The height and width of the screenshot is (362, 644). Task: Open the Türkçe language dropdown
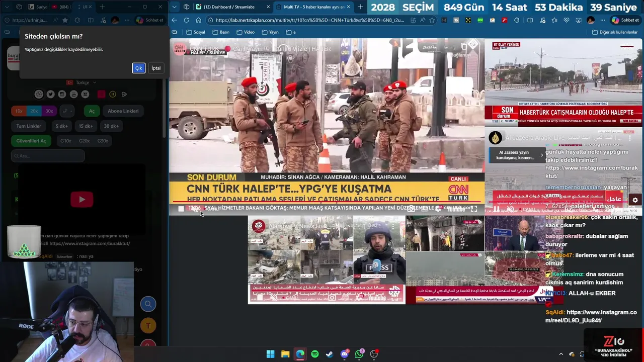(x=82, y=82)
